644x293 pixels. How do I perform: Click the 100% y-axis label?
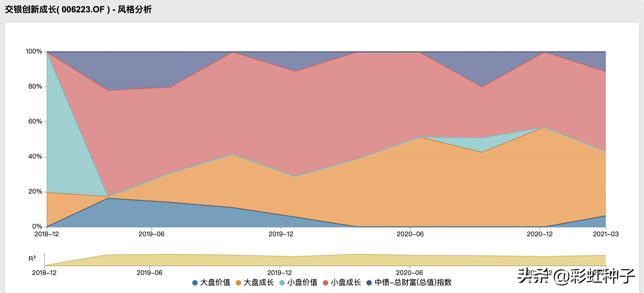pos(34,51)
